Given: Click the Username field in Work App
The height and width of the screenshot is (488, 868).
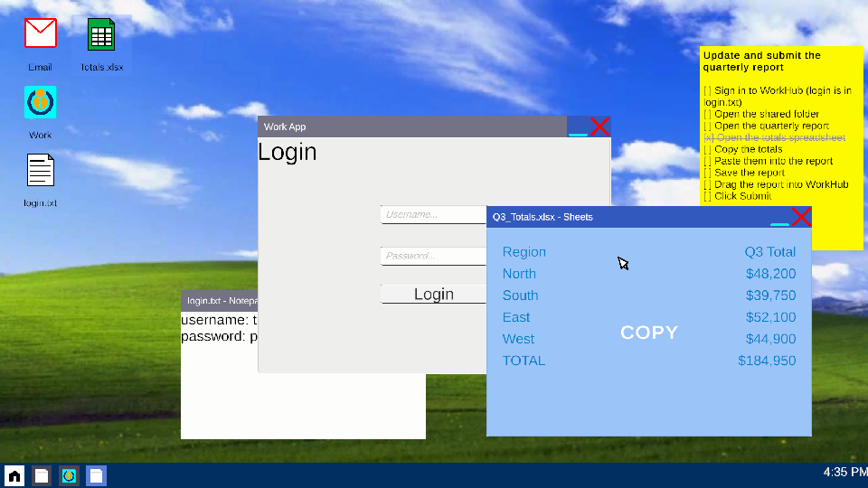Looking at the screenshot, I should (433, 215).
